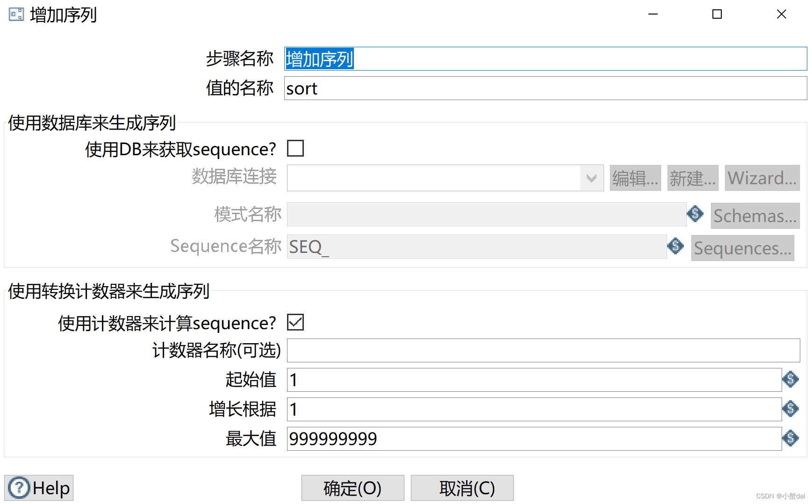Close the 增加序列 dialog window
812x504 pixels.
(x=781, y=14)
